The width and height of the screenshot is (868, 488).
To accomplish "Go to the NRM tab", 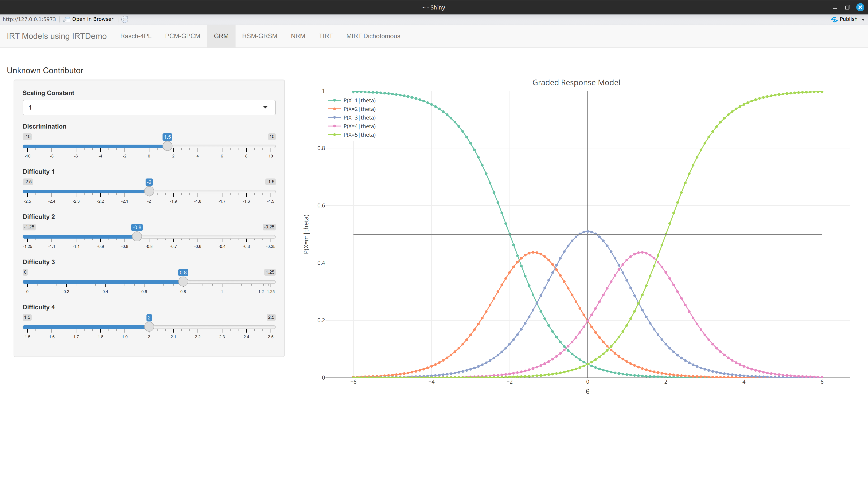I will click(x=298, y=36).
